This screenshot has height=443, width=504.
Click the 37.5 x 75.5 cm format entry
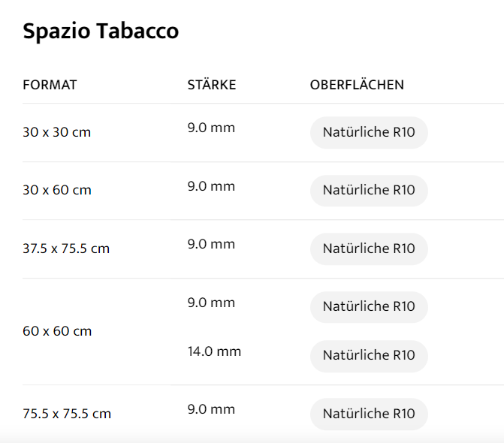tap(66, 249)
